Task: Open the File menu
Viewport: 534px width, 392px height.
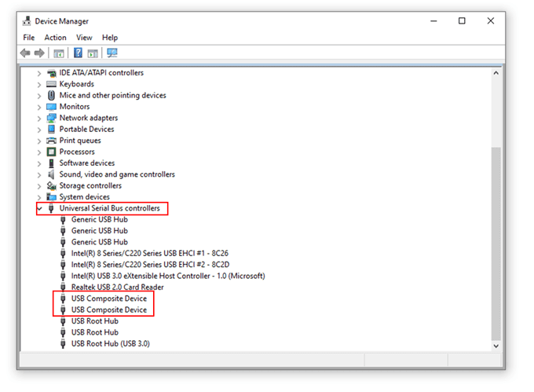Action: pos(29,37)
